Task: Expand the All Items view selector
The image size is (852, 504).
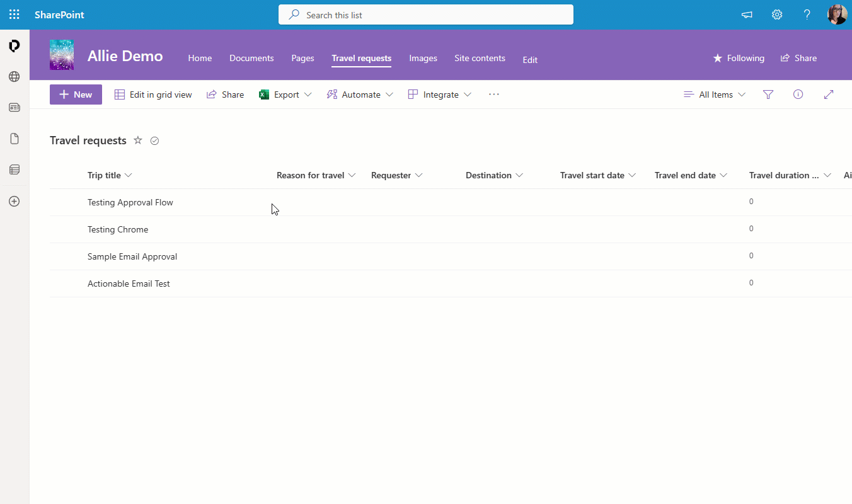Action: (x=714, y=94)
